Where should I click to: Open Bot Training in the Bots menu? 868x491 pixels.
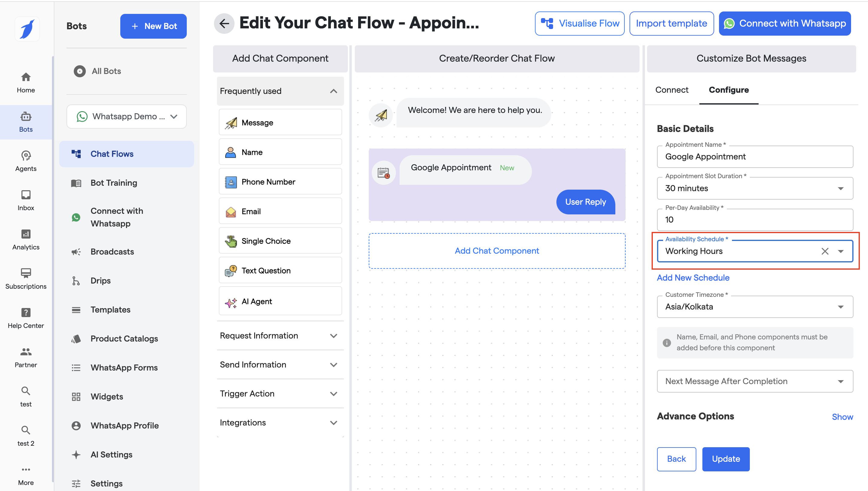tap(114, 183)
